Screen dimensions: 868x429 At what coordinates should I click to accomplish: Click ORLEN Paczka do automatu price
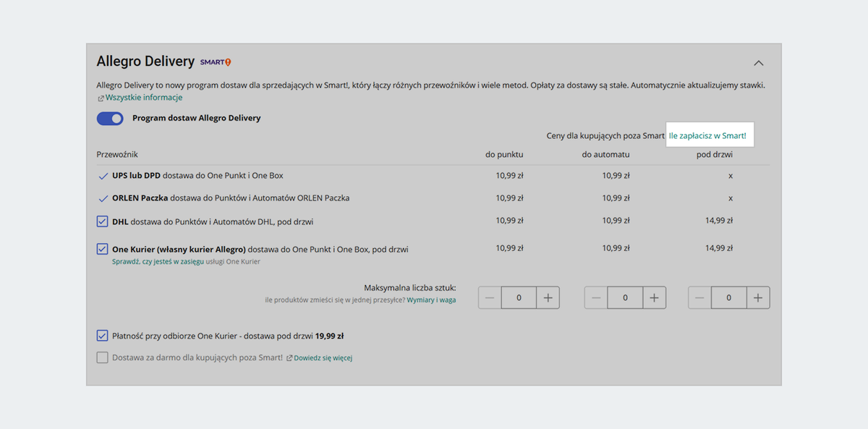tap(616, 197)
